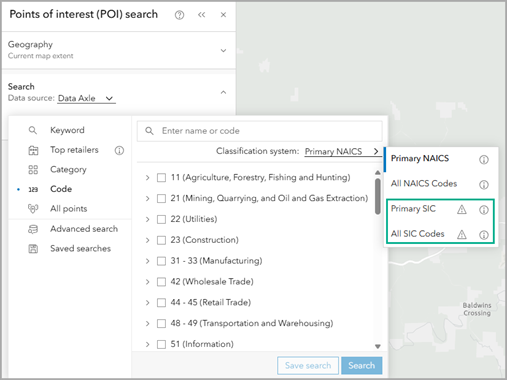
Task: Collapse the Search section
Action: 223,92
